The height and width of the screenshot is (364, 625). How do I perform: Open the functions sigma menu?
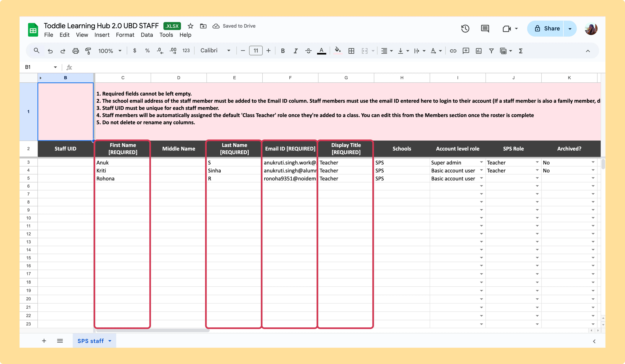(x=521, y=51)
